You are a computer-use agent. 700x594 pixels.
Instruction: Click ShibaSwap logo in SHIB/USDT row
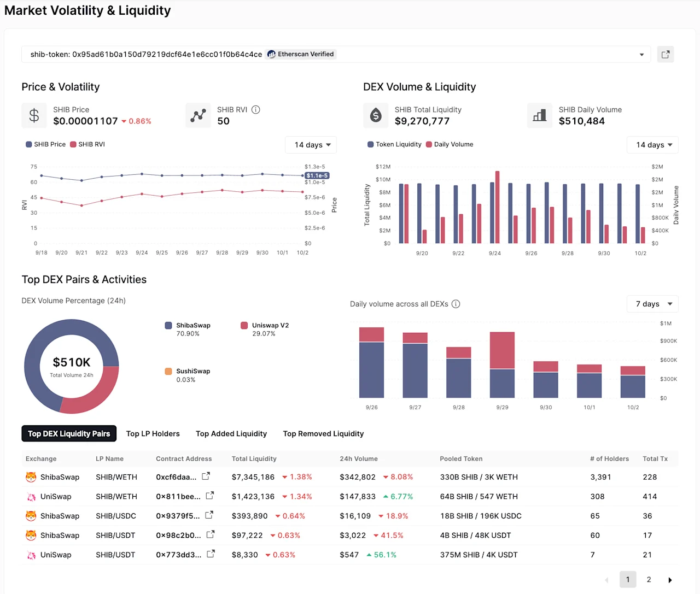[x=31, y=536]
